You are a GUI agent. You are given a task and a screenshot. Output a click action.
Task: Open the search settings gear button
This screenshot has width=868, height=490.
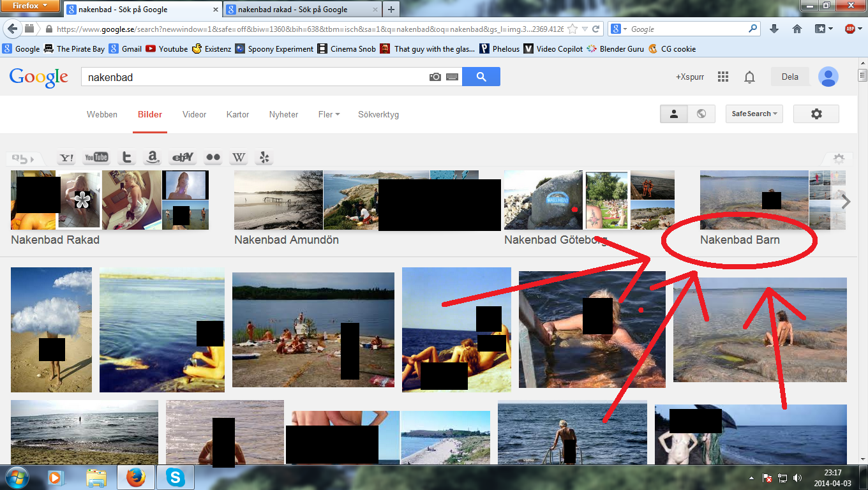click(816, 114)
